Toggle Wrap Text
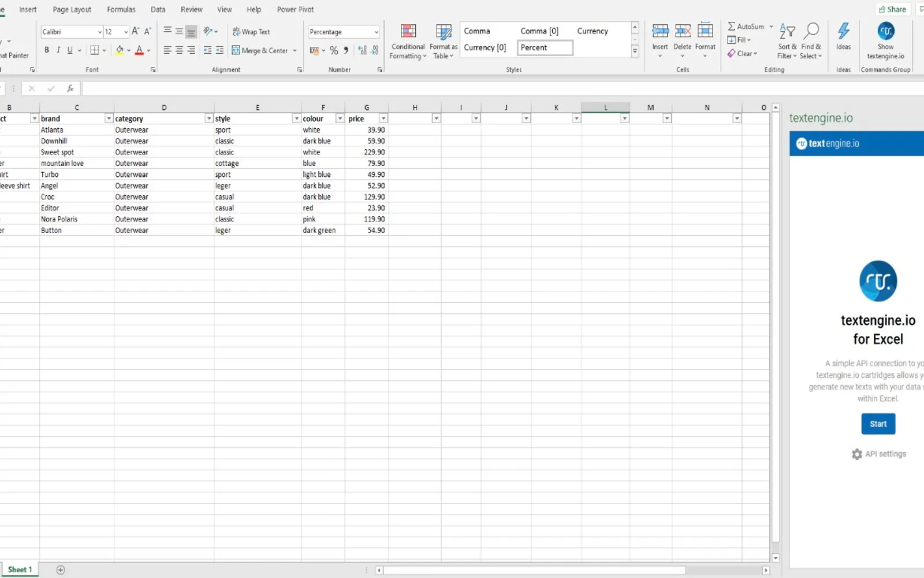924x578 pixels. [251, 32]
